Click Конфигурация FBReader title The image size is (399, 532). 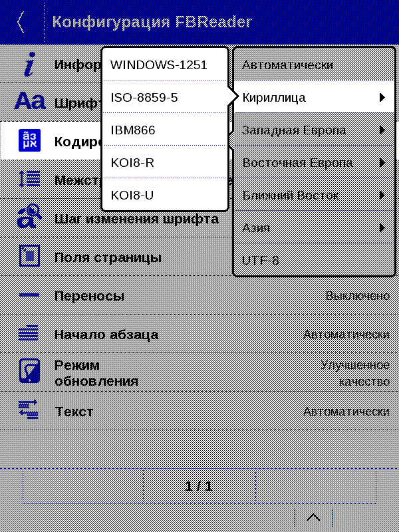tap(152, 22)
